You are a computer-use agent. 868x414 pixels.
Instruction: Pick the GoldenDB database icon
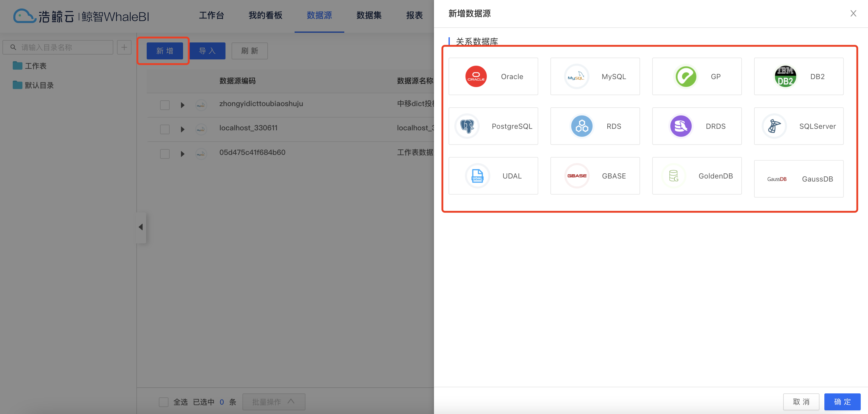[x=673, y=176]
